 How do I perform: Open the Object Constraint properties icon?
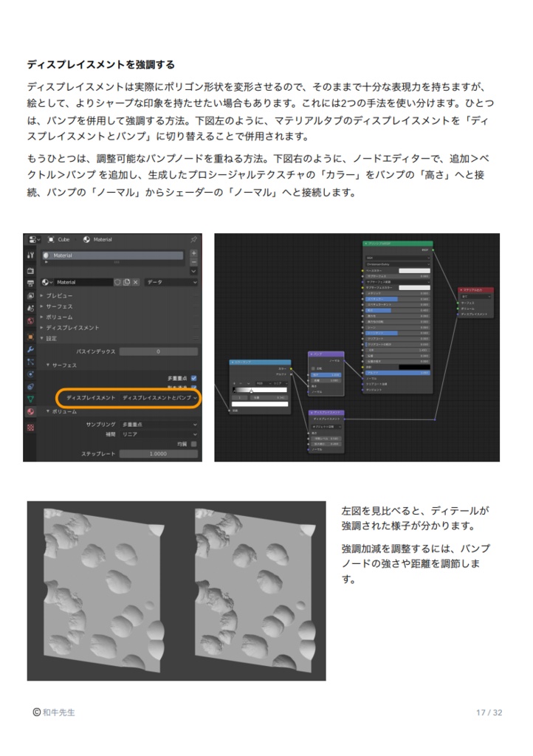point(30,387)
